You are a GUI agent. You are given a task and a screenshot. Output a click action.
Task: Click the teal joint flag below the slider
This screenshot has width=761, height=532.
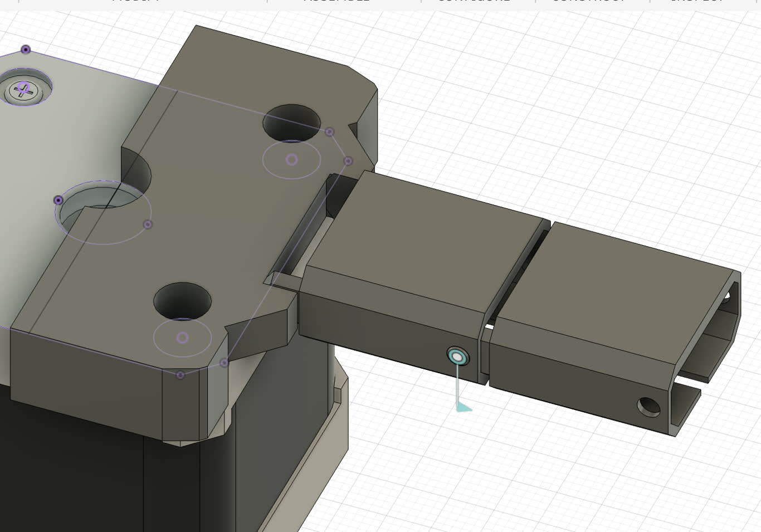[x=464, y=407]
